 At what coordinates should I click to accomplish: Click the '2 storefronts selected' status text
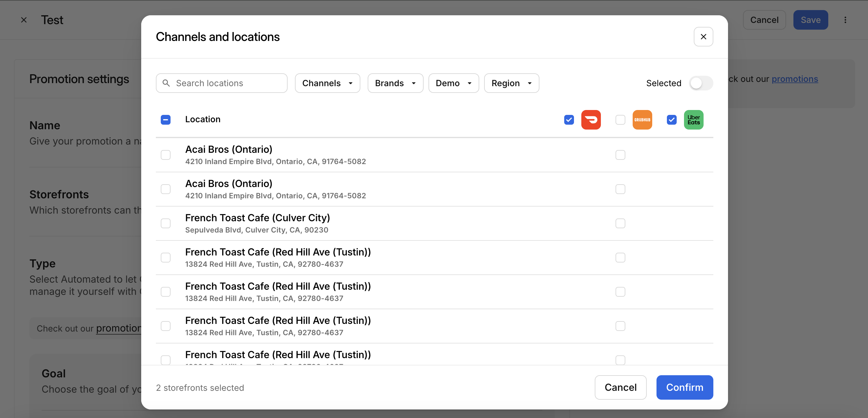click(200, 388)
